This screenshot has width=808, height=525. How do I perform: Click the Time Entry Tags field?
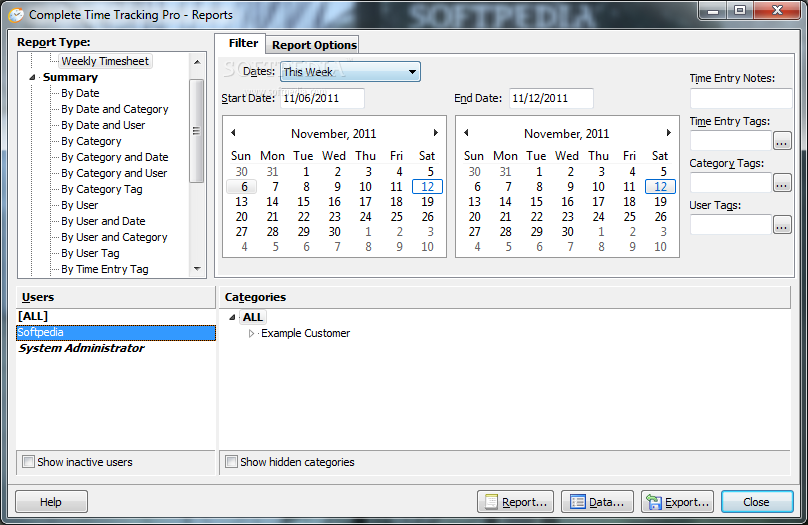coord(731,140)
